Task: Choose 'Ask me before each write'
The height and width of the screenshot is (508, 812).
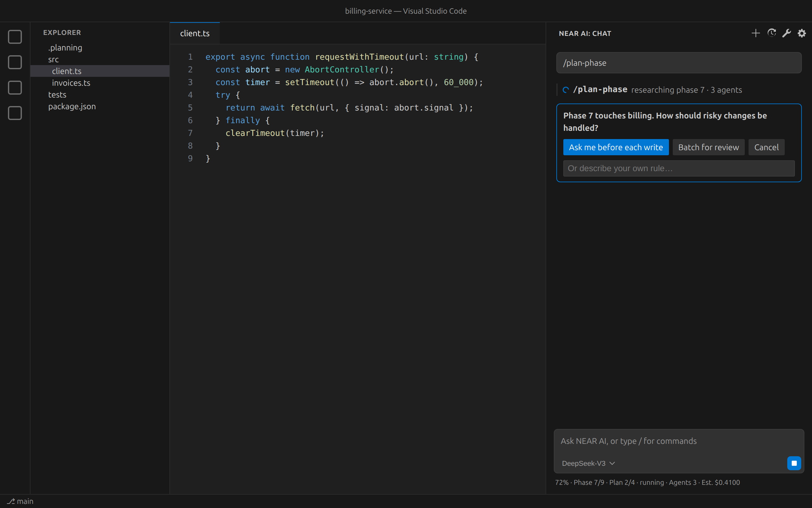Action: pos(616,147)
